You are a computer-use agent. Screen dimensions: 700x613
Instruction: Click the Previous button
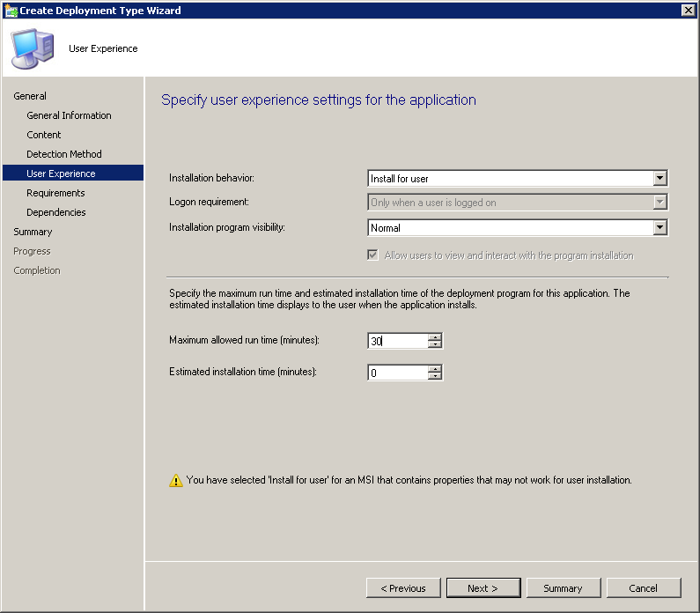pyautogui.click(x=402, y=588)
